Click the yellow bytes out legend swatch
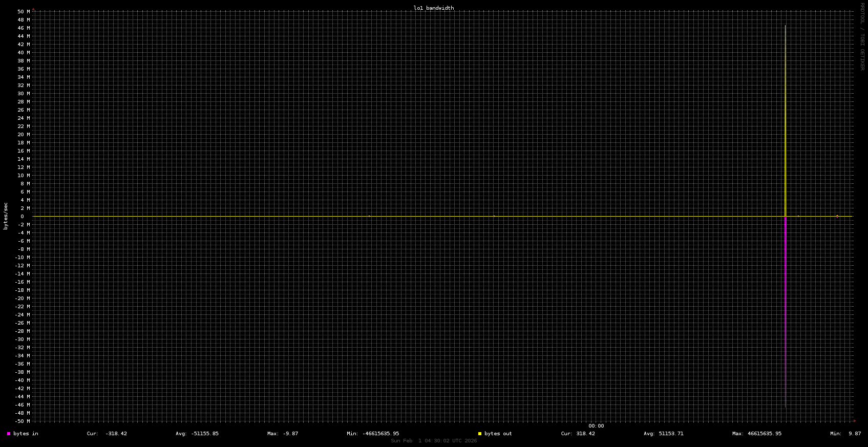The image size is (868, 447). [480, 434]
